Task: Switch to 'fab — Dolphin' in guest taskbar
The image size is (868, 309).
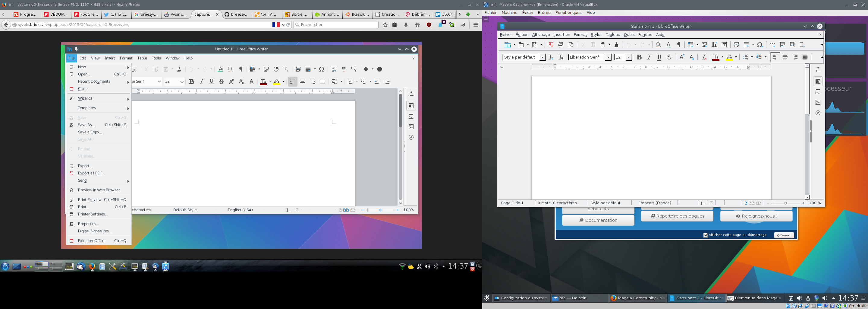Action: (x=579, y=298)
